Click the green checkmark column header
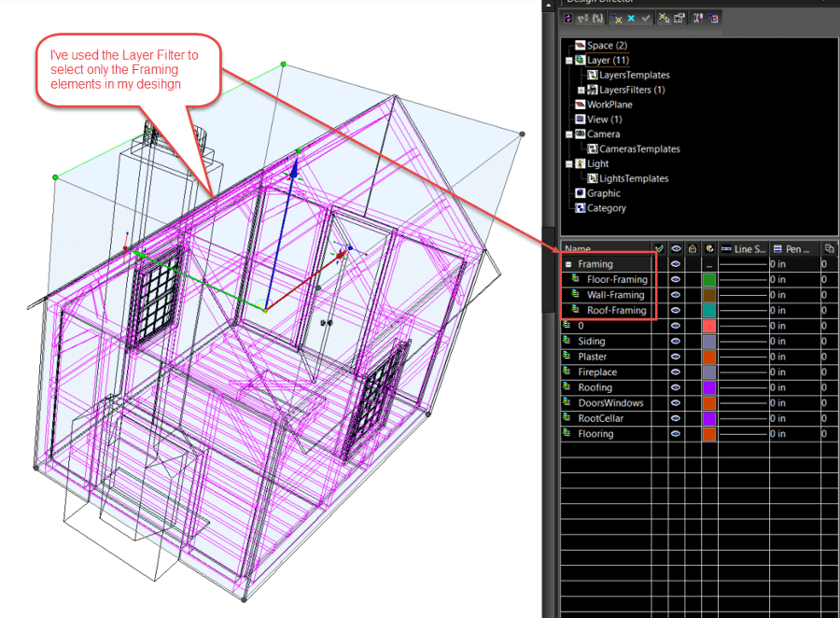840x618 pixels. [659, 248]
